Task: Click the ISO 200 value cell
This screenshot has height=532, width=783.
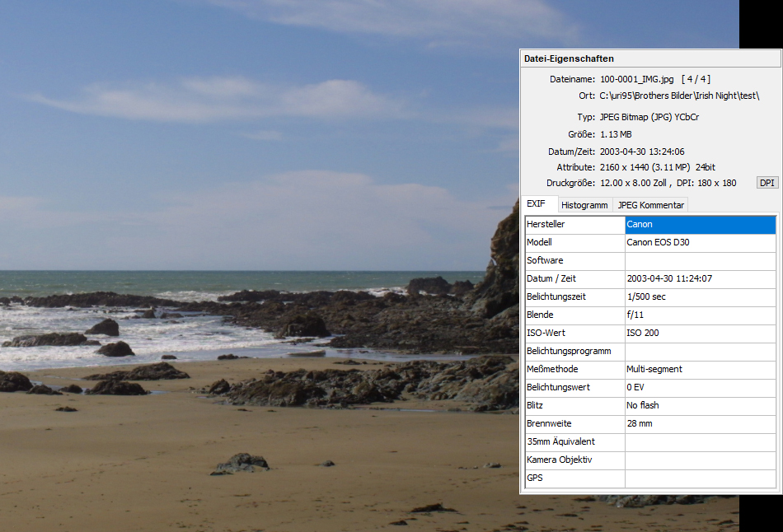Action: click(700, 334)
